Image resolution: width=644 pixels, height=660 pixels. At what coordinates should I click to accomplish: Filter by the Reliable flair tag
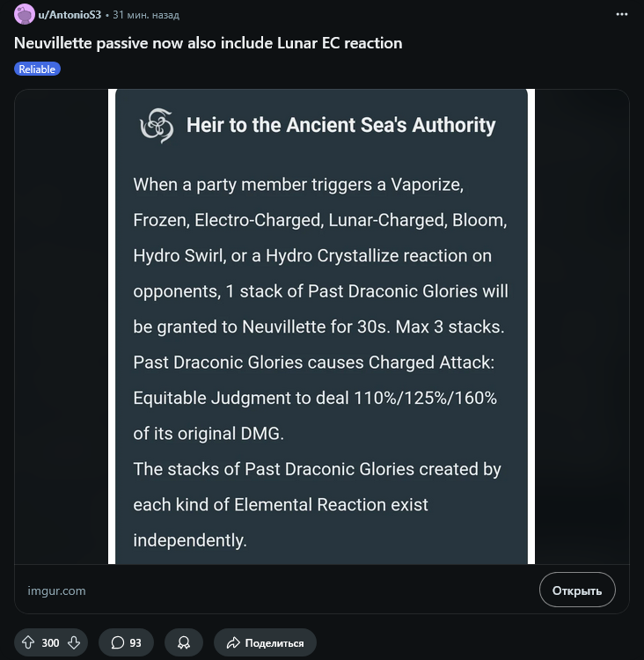click(x=37, y=69)
